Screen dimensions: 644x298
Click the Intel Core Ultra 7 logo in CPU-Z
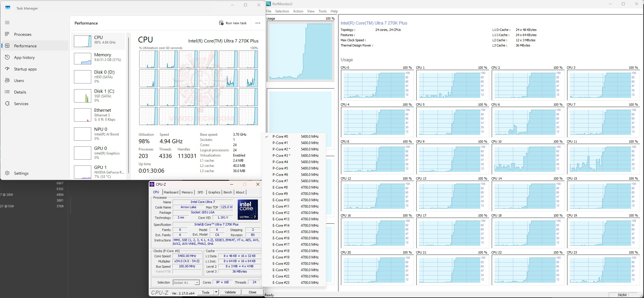coord(248,209)
